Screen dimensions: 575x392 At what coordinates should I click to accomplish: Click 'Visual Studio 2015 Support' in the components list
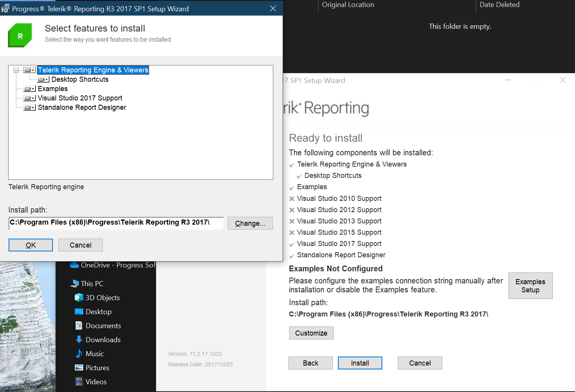339,232
